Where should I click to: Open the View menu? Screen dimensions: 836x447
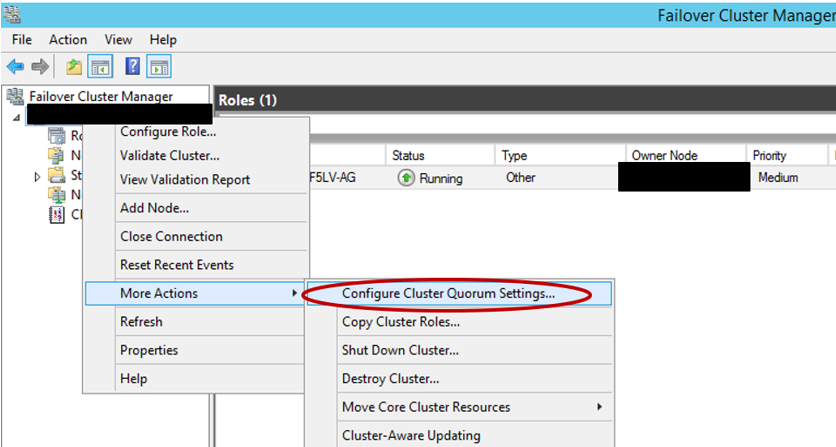[x=118, y=40]
